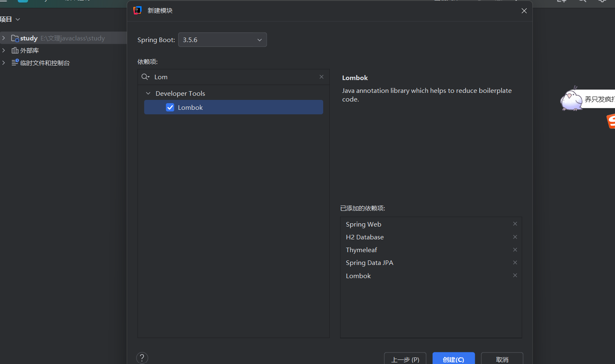Click the IntelliJ logo in dialog title

click(x=137, y=10)
